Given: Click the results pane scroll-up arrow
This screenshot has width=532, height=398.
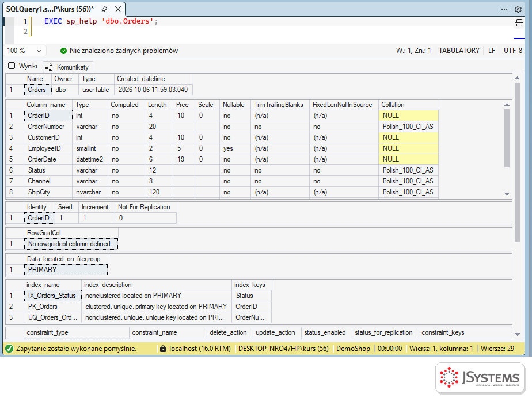Looking at the screenshot, I should tap(517, 78).
